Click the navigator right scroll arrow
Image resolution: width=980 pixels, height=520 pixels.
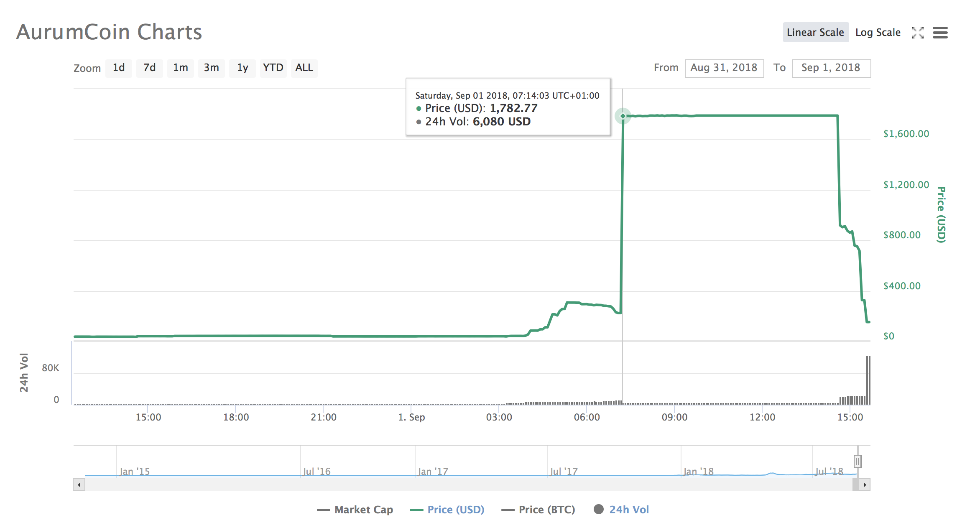865,485
